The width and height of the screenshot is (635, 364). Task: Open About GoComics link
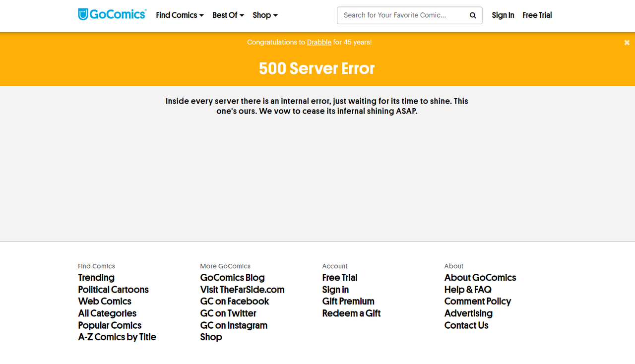point(480,278)
